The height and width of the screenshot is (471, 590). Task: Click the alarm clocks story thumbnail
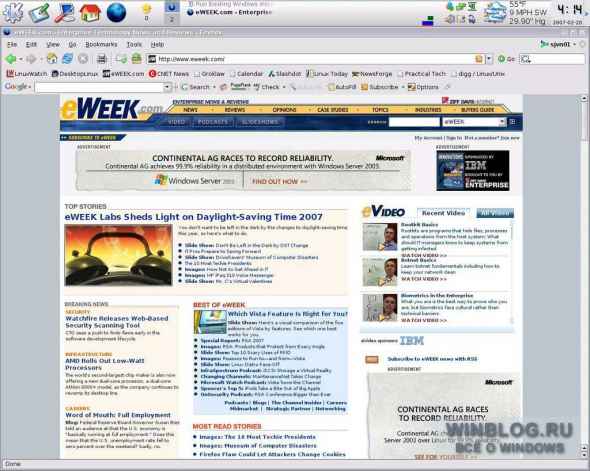(x=118, y=255)
